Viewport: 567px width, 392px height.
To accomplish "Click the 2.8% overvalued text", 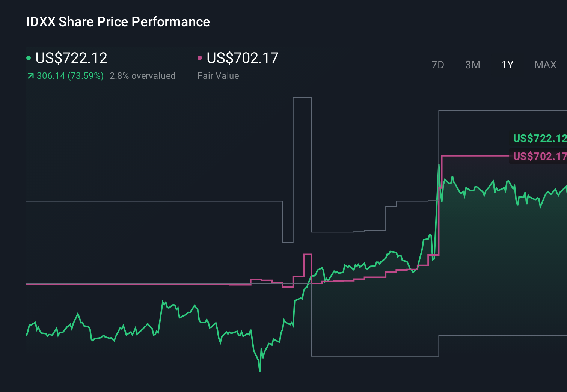I will (143, 76).
